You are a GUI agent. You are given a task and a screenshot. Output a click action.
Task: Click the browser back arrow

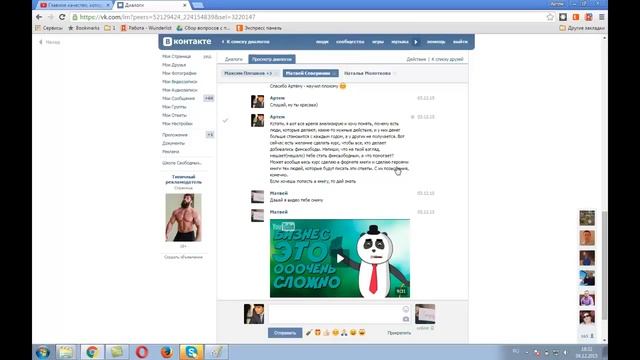[39, 17]
